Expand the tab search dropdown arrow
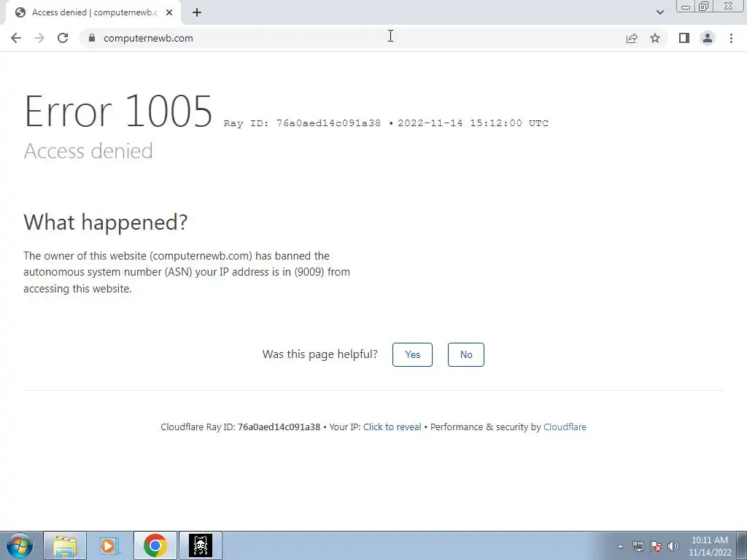 [x=659, y=12]
